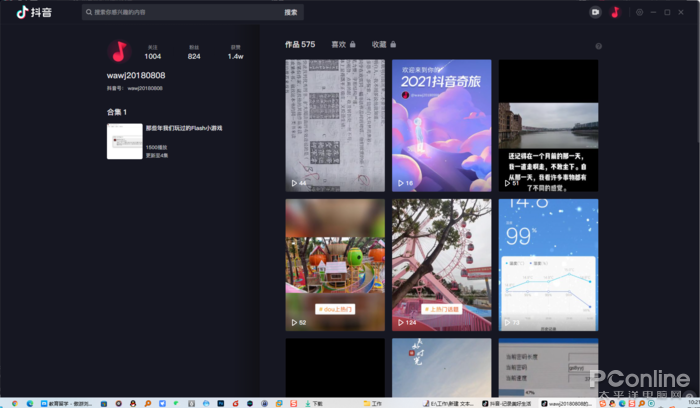Click the username wawj20180808

click(136, 75)
